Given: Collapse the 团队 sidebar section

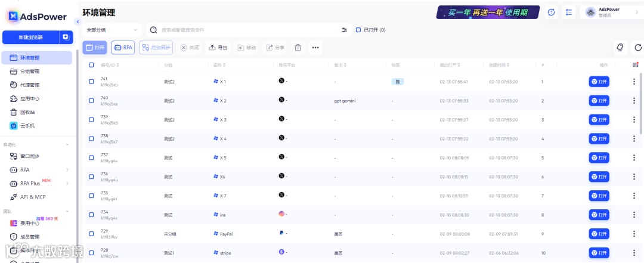Looking at the screenshot, I should tap(67, 212).
